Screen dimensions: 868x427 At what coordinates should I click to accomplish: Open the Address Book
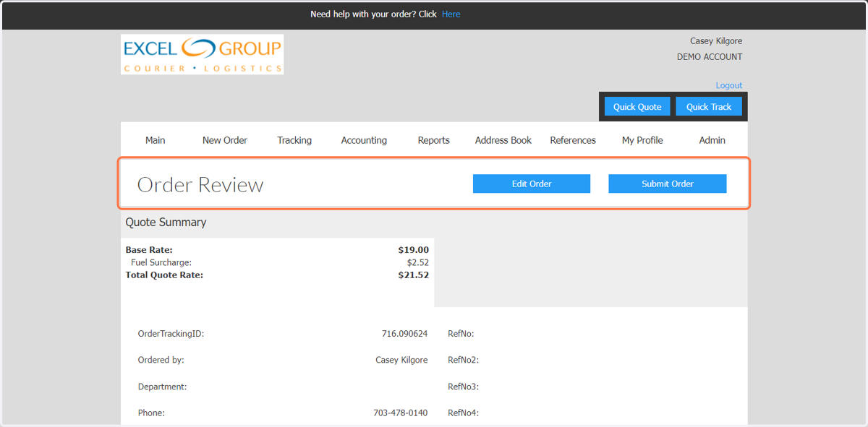pos(503,140)
